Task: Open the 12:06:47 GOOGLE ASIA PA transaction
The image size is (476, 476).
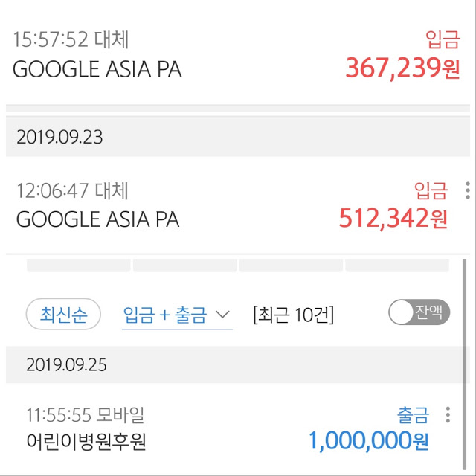Action: (238, 205)
